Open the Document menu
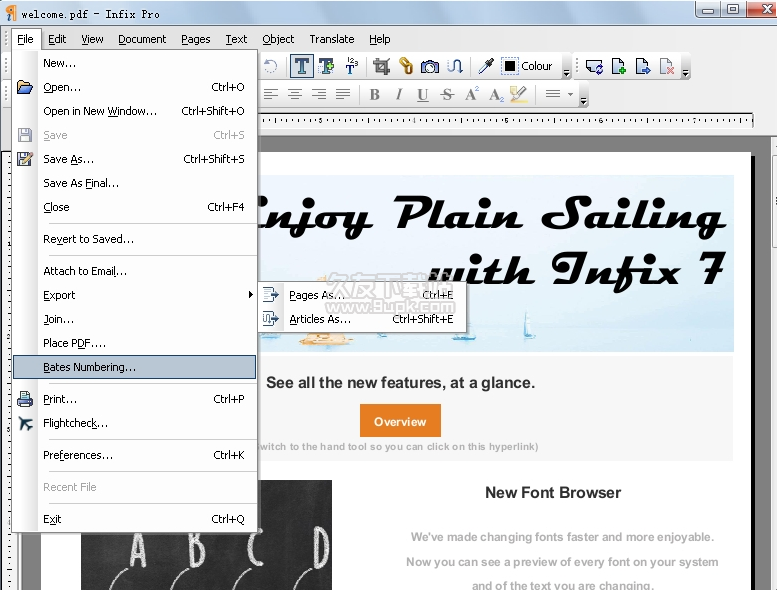 (142, 39)
